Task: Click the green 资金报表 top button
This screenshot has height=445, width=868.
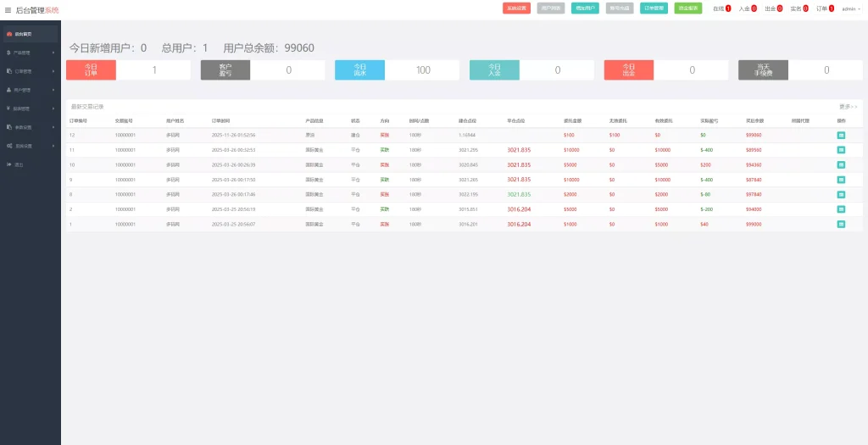Action: 688,8
